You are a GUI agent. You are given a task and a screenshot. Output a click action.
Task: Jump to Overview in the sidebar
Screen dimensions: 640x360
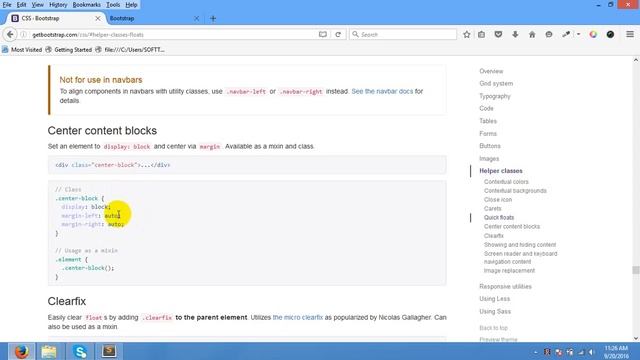click(x=491, y=71)
